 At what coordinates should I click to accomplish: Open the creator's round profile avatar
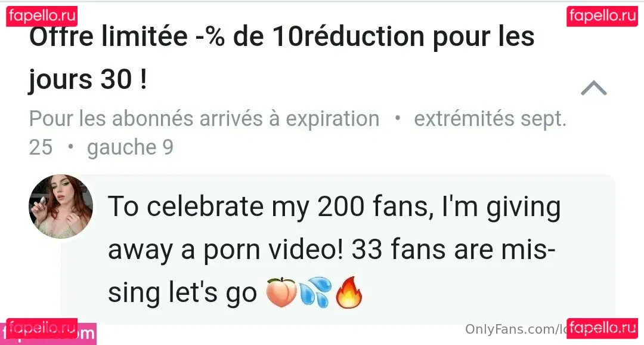(61, 207)
